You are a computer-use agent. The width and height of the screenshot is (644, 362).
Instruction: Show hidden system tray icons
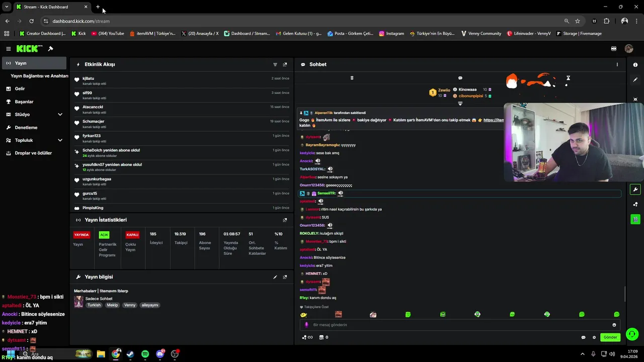point(583,354)
